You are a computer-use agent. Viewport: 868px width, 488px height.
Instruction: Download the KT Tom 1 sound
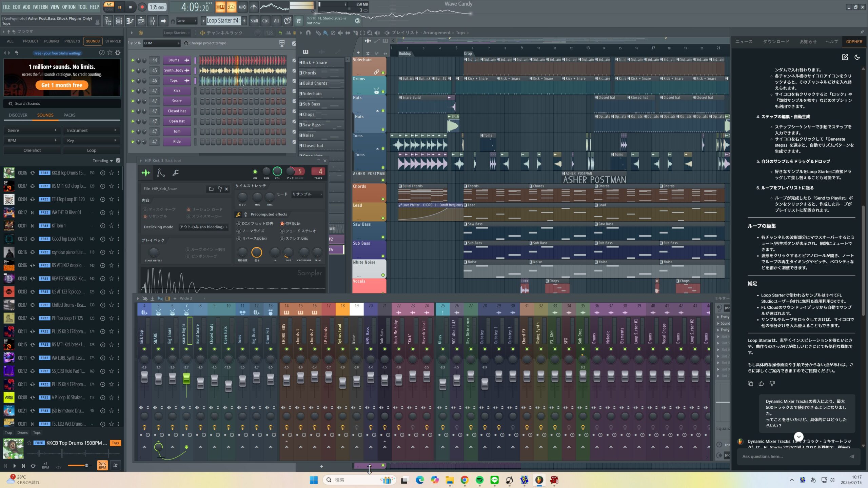coord(102,226)
